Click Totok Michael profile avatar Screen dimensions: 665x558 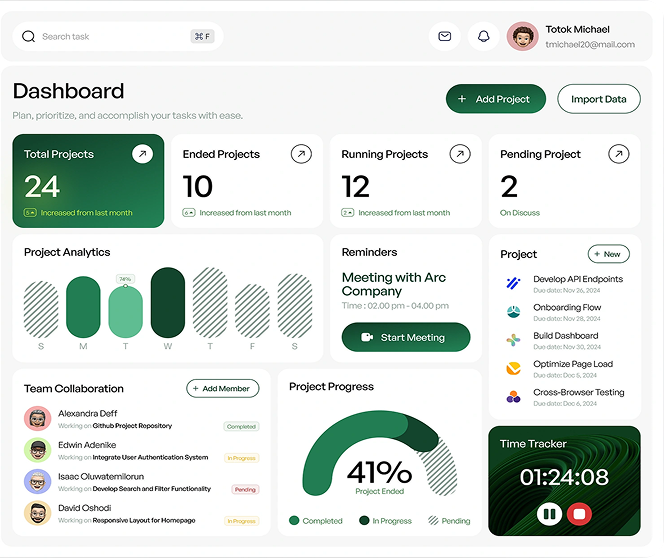[522, 37]
